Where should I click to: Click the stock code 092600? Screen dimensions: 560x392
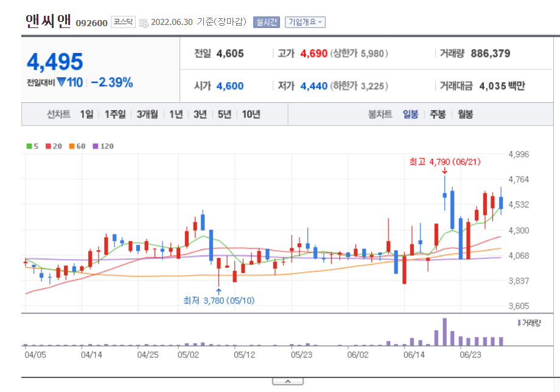(91, 23)
